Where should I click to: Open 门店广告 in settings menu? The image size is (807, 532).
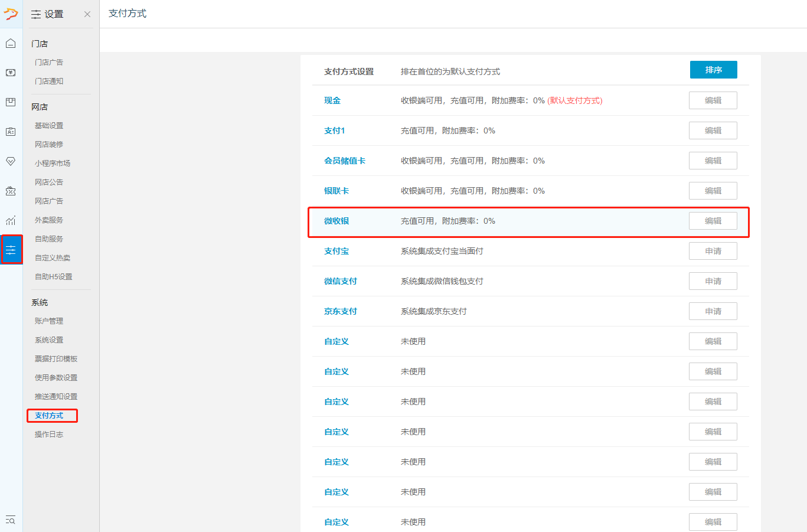pos(49,62)
